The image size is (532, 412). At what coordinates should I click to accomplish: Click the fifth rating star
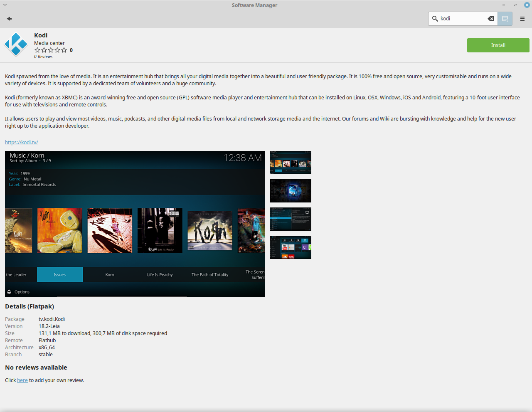(x=64, y=50)
